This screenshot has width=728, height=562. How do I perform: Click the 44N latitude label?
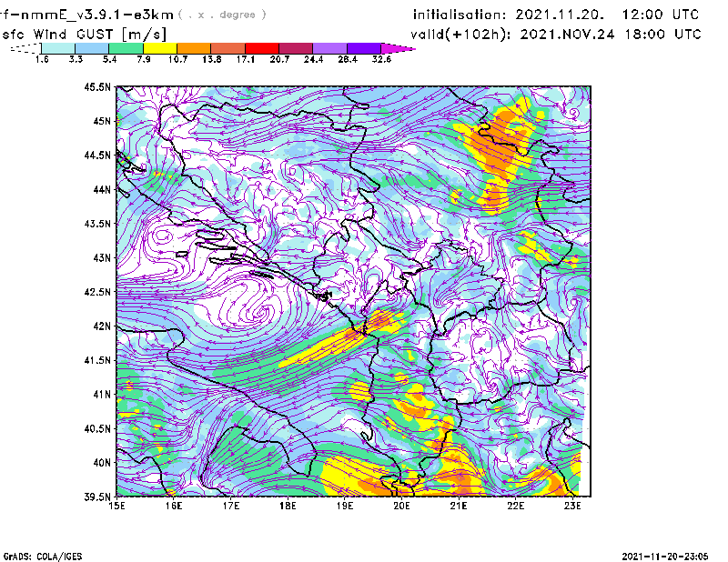coord(102,189)
